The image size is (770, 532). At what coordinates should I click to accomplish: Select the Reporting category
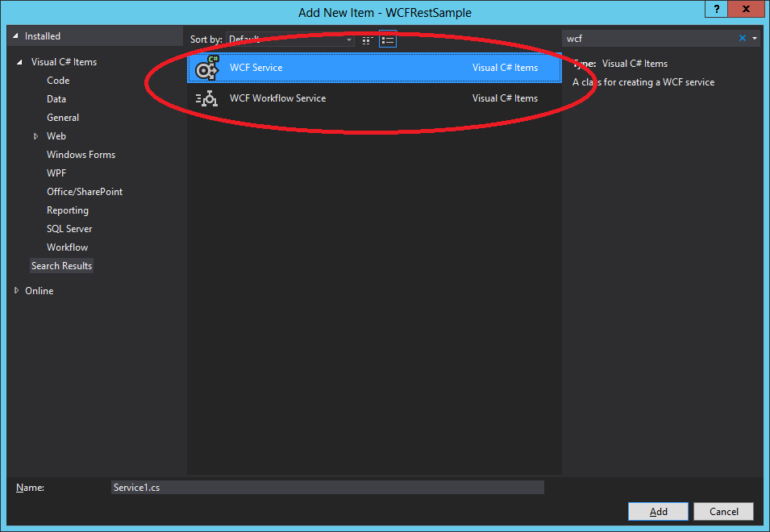tap(67, 210)
